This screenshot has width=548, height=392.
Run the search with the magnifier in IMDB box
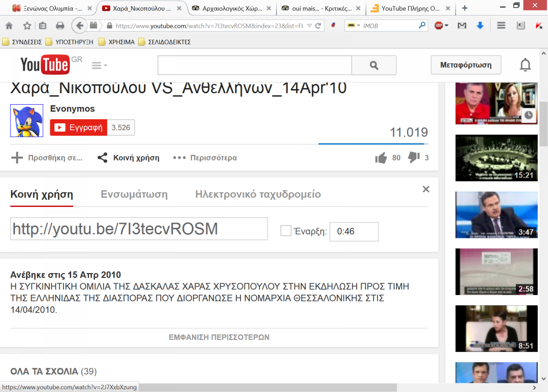[422, 26]
